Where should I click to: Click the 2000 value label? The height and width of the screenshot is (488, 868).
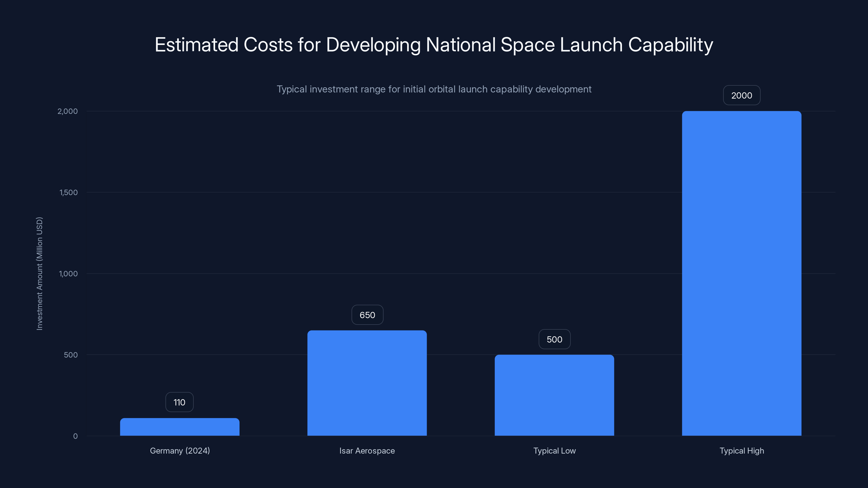741,95
